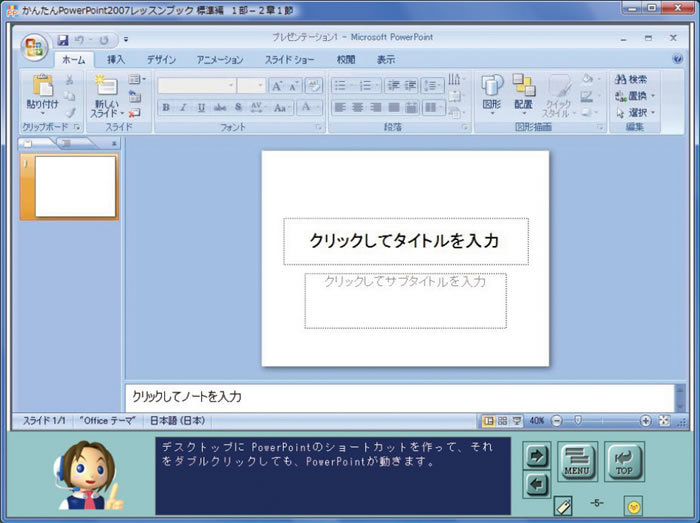This screenshot has width=700, height=523.
Task: Click the title placeholder クリックしてタイトルを入力
Action: point(405,241)
